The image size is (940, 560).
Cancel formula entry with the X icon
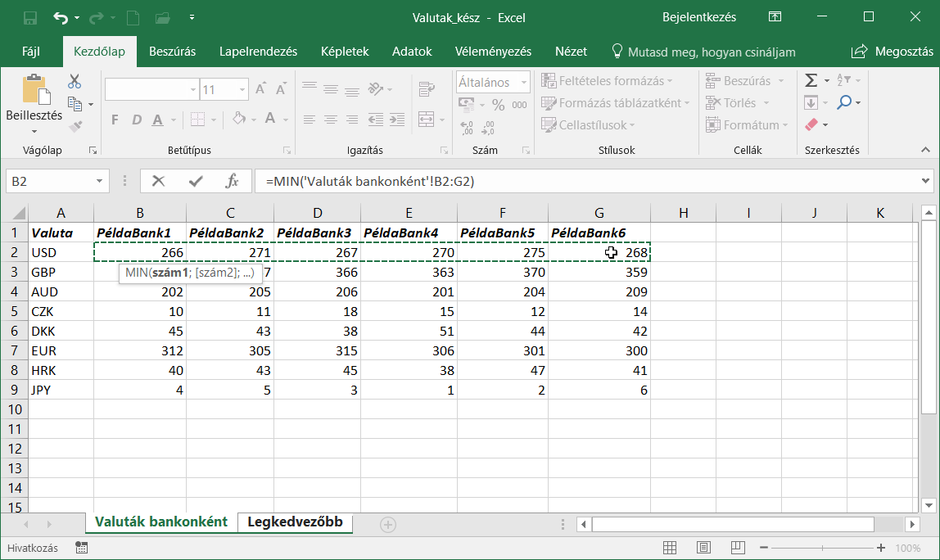tap(159, 181)
